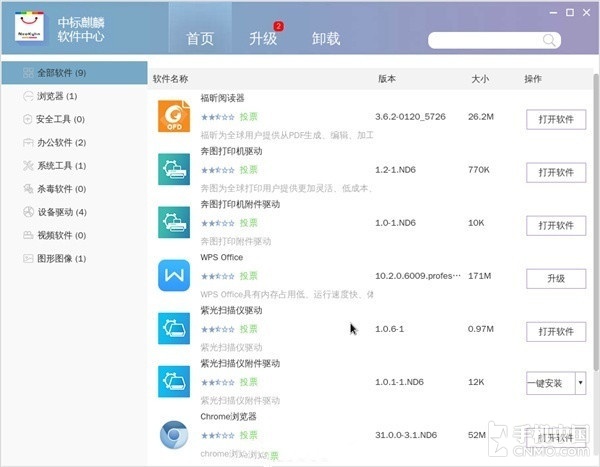The width and height of the screenshot is (600, 467).
Task: Click 升级 button for WPS Office
Action: click(556, 279)
